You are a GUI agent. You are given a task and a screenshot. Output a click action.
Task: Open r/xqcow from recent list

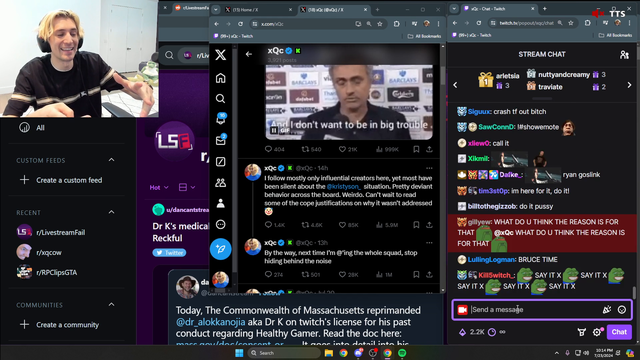(40, 252)
